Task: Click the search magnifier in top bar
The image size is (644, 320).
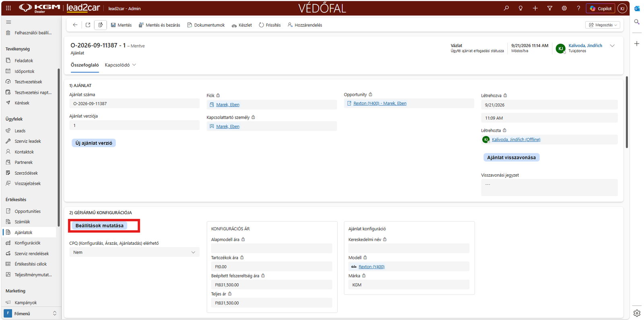Action: tap(506, 8)
